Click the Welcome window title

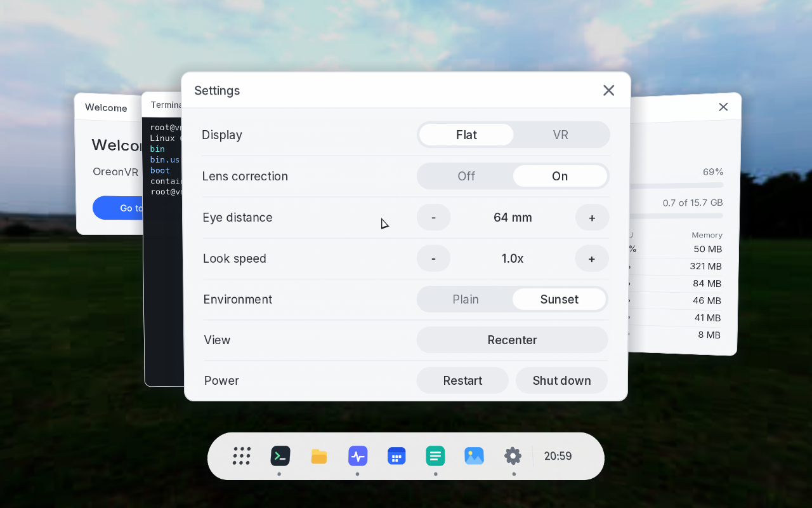(106, 108)
